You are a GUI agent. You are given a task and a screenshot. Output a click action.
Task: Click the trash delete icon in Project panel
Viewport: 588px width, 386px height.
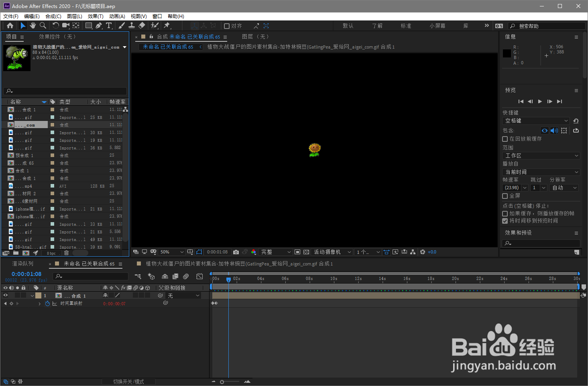coord(67,253)
